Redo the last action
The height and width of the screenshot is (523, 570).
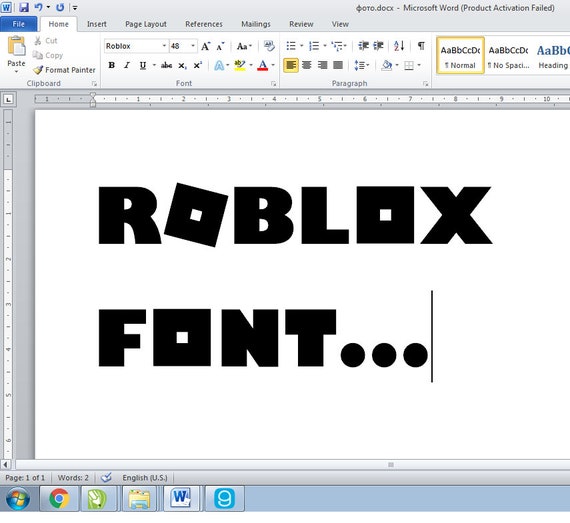point(60,7)
